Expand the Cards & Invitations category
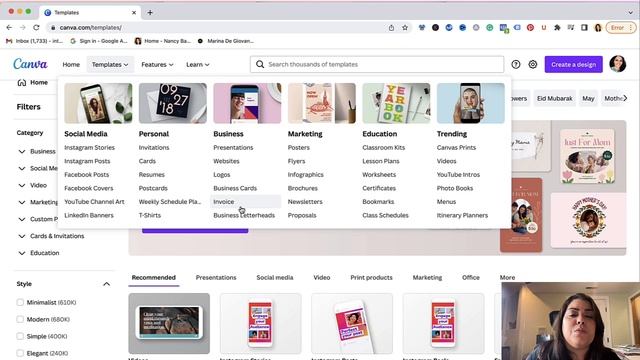640x360 pixels. [x=22, y=236]
